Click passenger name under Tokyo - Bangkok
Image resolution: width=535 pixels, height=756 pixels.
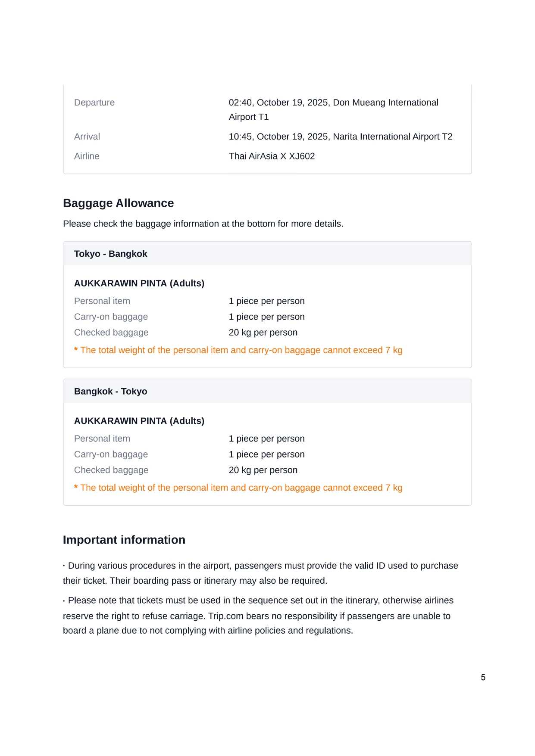pyautogui.click(x=139, y=283)
